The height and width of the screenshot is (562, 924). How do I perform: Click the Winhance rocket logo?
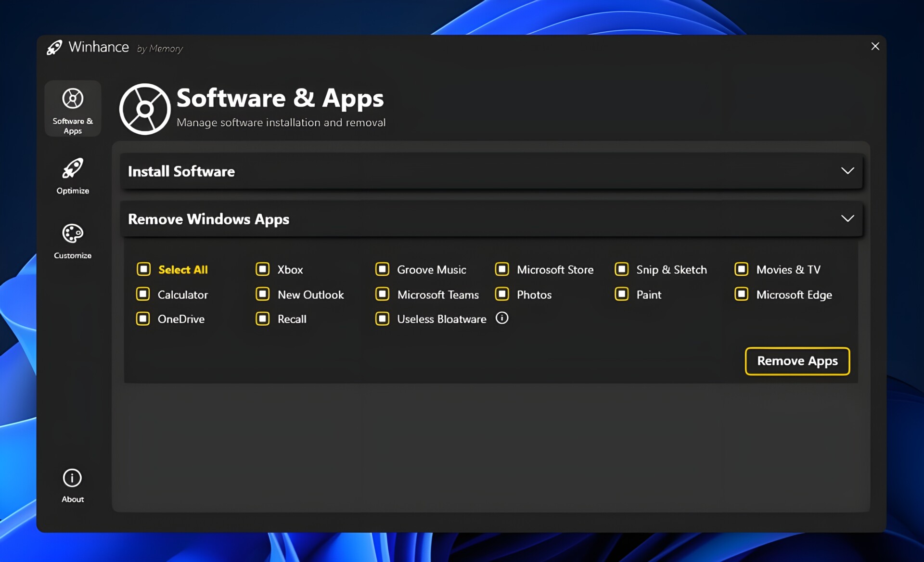pos(54,47)
